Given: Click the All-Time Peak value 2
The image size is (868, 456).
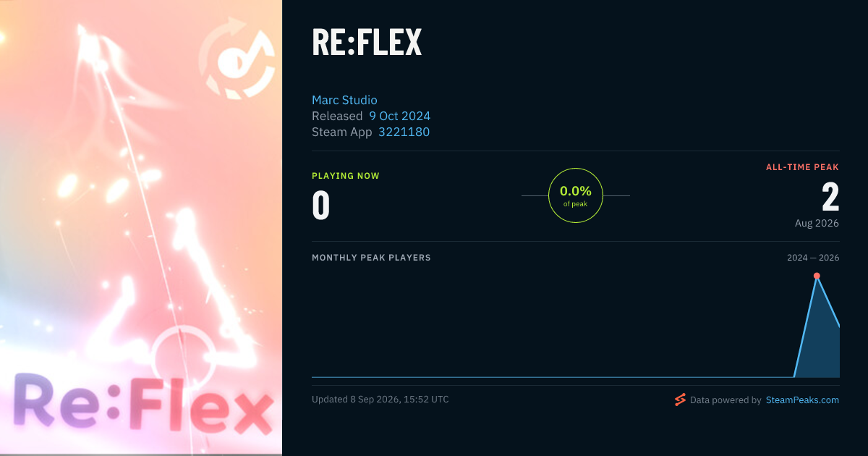Looking at the screenshot, I should pos(830,197).
